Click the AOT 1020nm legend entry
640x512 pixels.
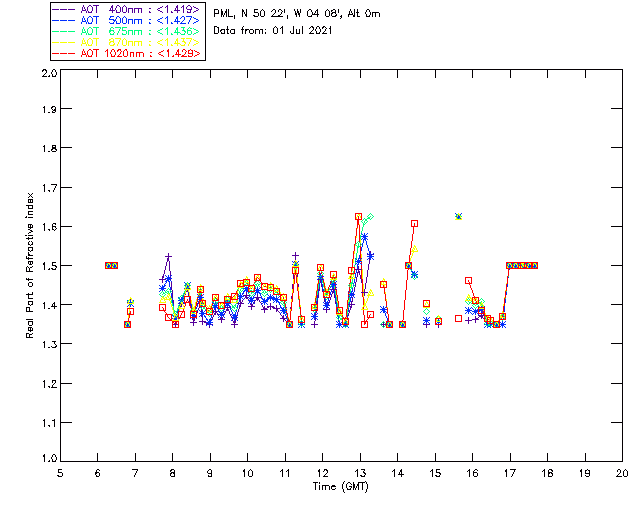(x=126, y=53)
